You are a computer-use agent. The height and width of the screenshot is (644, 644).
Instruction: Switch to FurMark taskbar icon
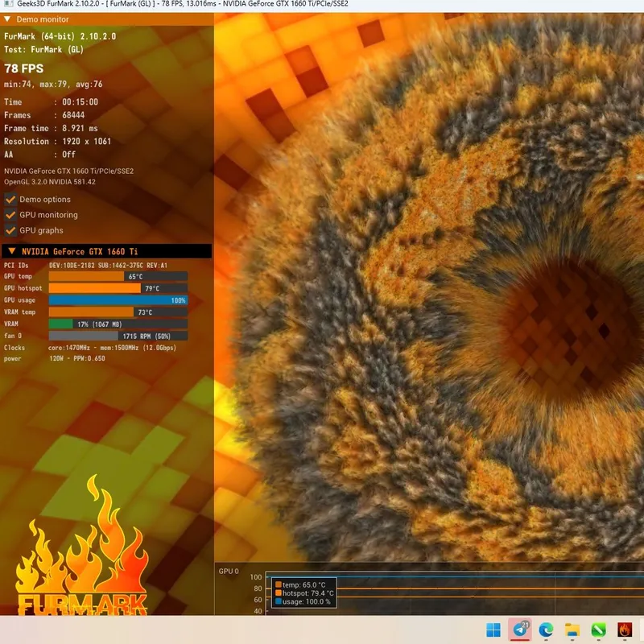(625, 630)
